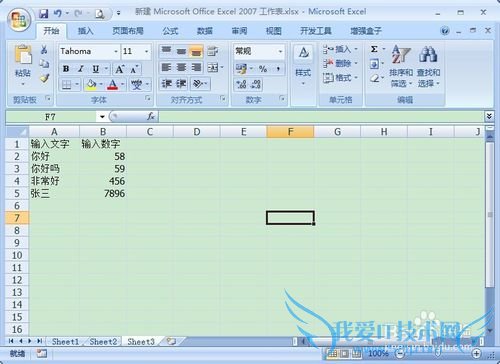This screenshot has width=500, height=364.
Task: Click merge and center icon
Action: [x=212, y=68]
